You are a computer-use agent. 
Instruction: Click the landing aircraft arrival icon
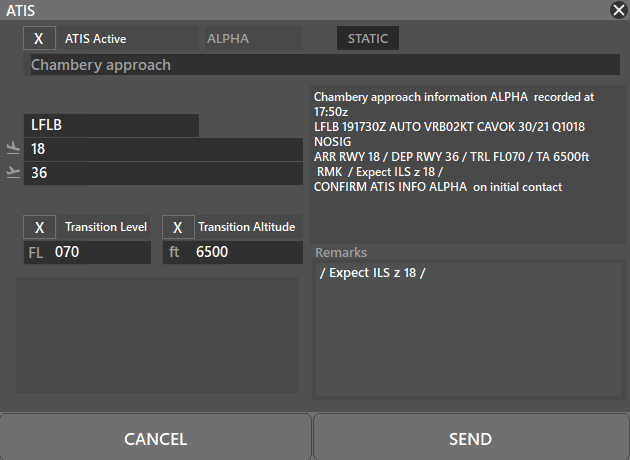13,148
